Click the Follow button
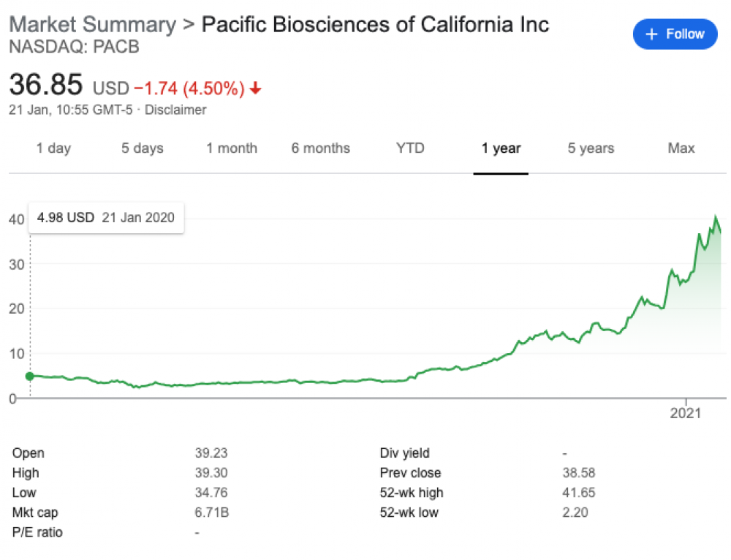 675,34
